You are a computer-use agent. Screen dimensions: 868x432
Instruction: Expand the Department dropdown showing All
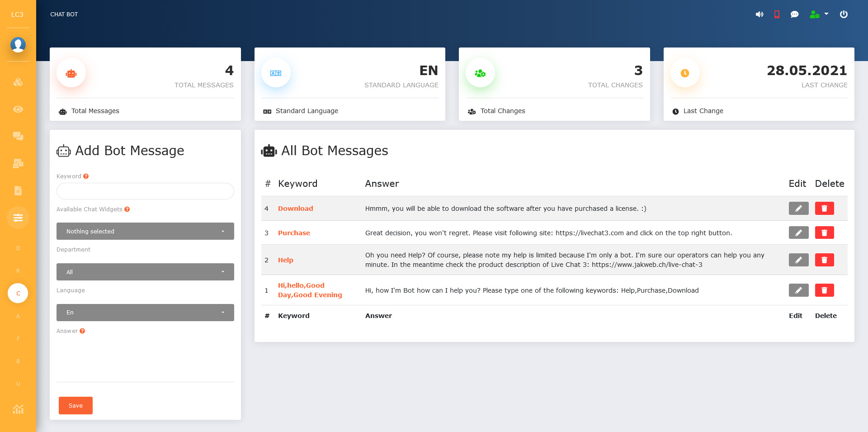point(145,272)
